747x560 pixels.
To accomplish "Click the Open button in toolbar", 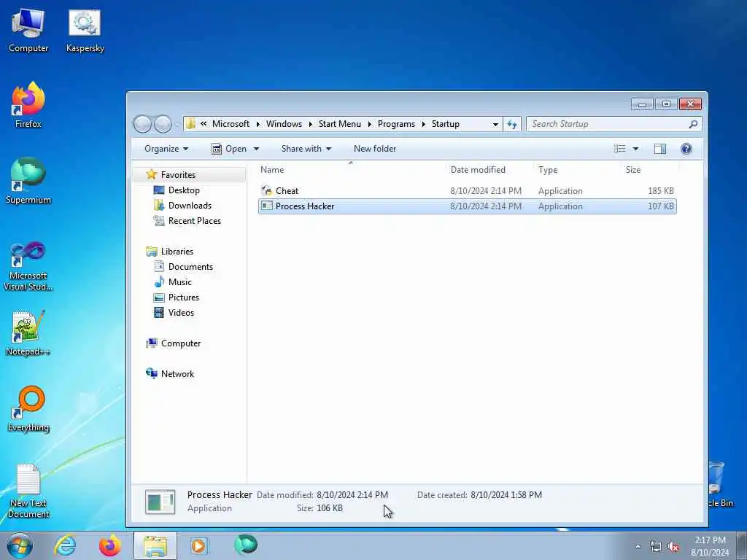I will click(x=229, y=149).
